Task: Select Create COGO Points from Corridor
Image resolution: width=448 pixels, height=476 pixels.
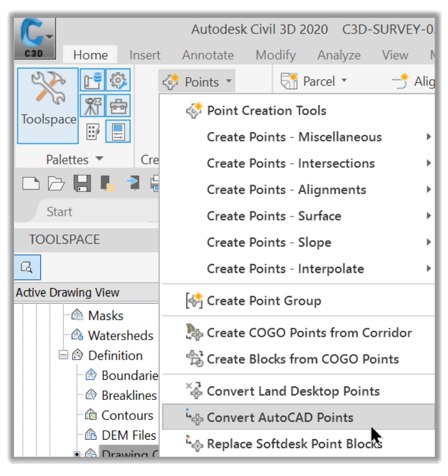Action: pyautogui.click(x=298, y=333)
